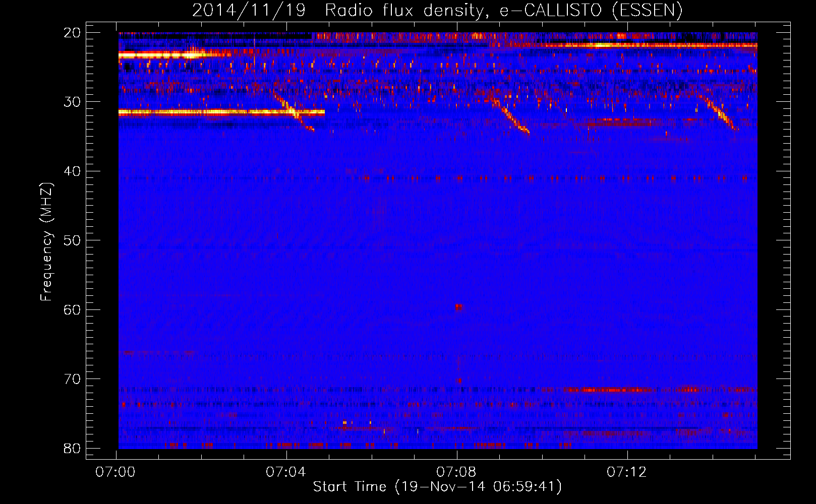Click the red burst spot near 60 MHz at 07:08
This screenshot has height=504, width=816.
(458, 306)
